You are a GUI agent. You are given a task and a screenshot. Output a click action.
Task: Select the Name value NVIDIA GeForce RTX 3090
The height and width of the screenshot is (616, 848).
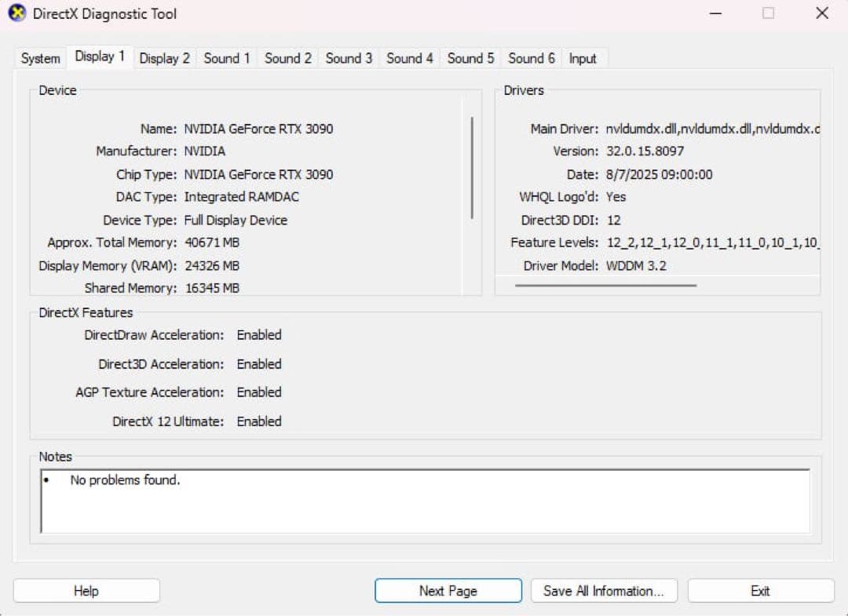(258, 129)
